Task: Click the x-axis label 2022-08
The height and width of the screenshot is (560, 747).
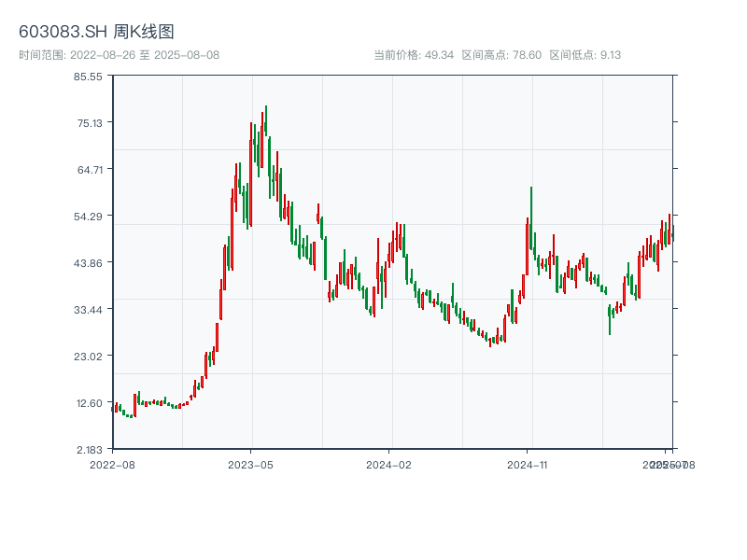Action: 112,465
